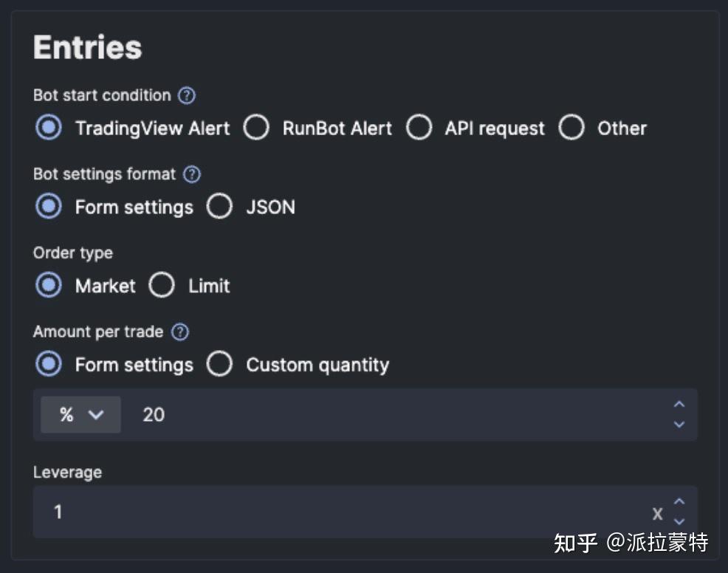This screenshot has height=573, width=728.
Task: Click inside the amount field showing 20
Action: [x=332, y=414]
